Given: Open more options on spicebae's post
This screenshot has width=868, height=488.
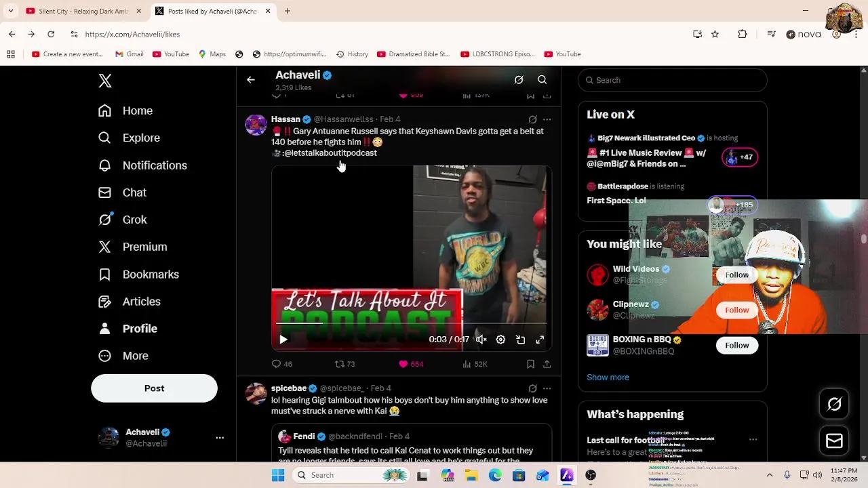Looking at the screenshot, I should [547, 388].
